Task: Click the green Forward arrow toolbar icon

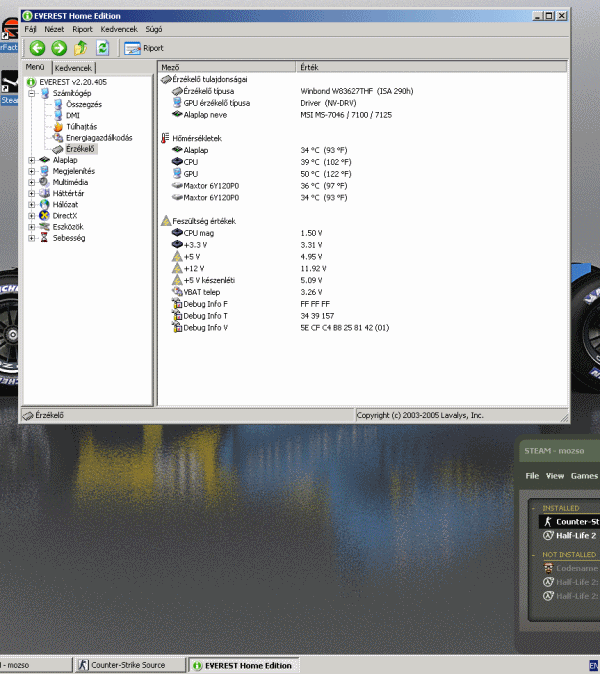Action: tap(59, 48)
